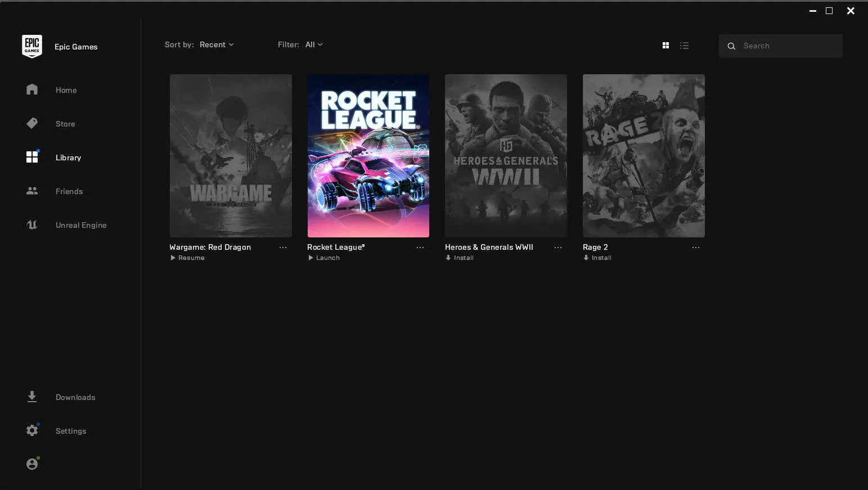The width and height of the screenshot is (868, 490).
Task: Click the Store tag icon
Action: [32, 123]
